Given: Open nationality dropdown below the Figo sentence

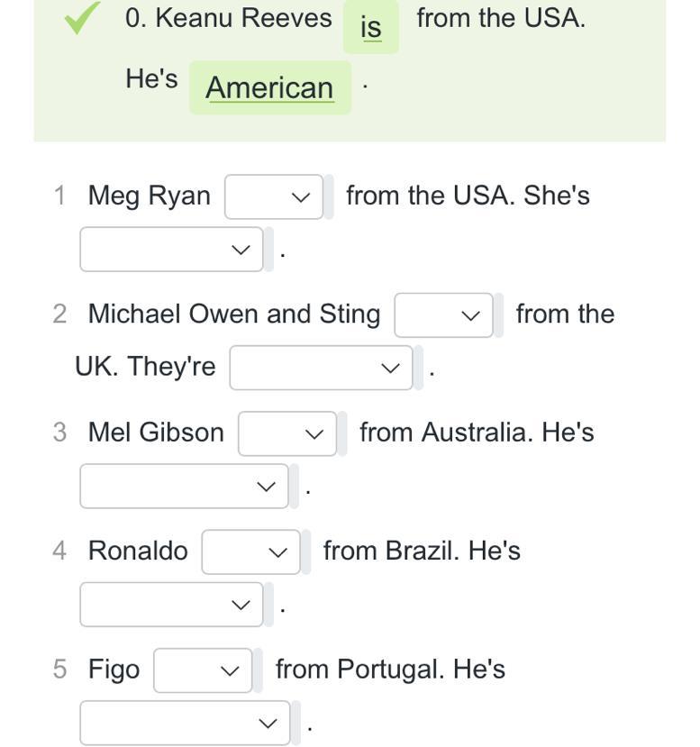Looking at the screenshot, I should click(185, 723).
